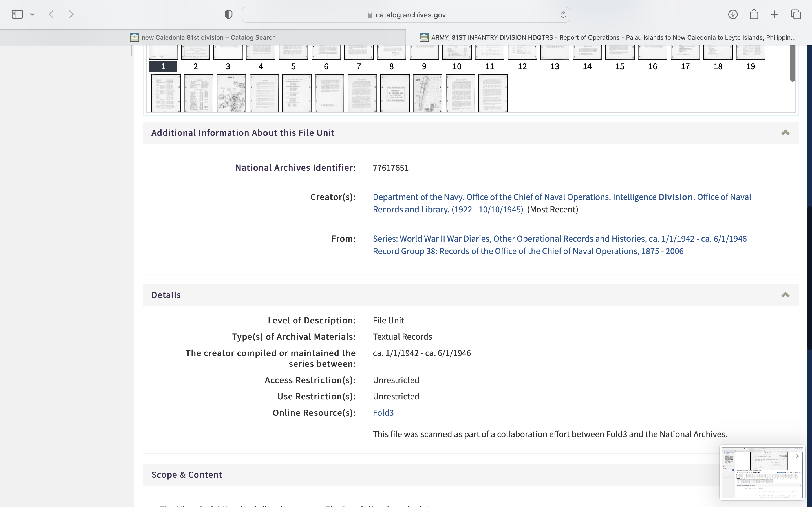Click the Share icon in toolbar
This screenshot has height=507, width=812.
(x=754, y=14)
